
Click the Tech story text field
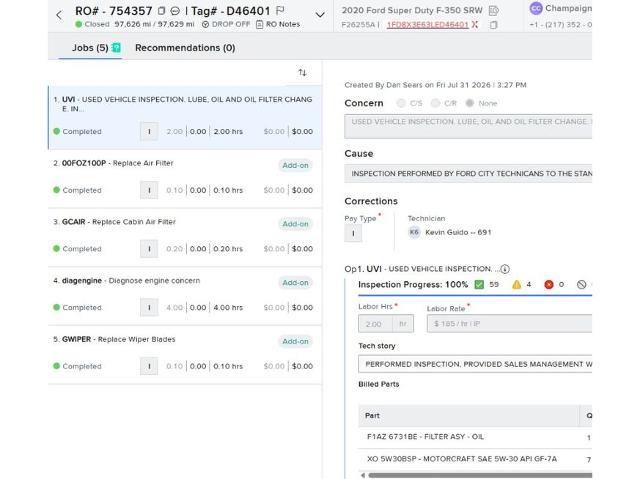[x=475, y=364]
